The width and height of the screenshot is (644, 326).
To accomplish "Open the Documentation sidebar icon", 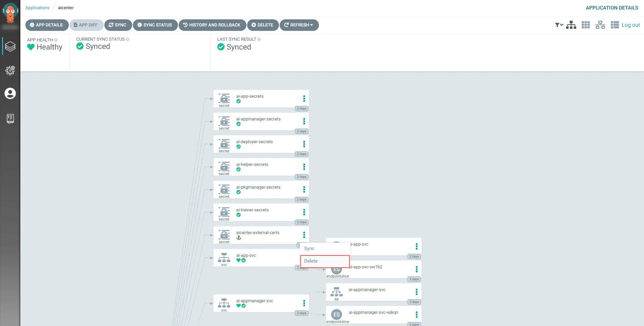I will click(10, 118).
